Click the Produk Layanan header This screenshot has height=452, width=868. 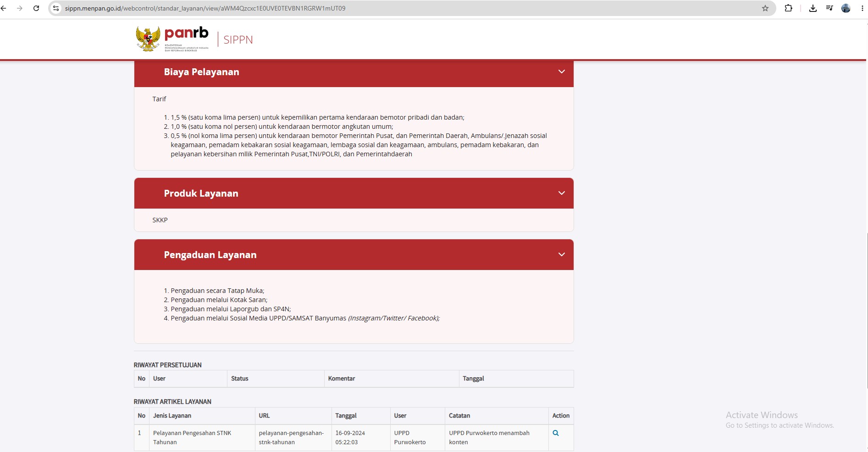tap(354, 193)
